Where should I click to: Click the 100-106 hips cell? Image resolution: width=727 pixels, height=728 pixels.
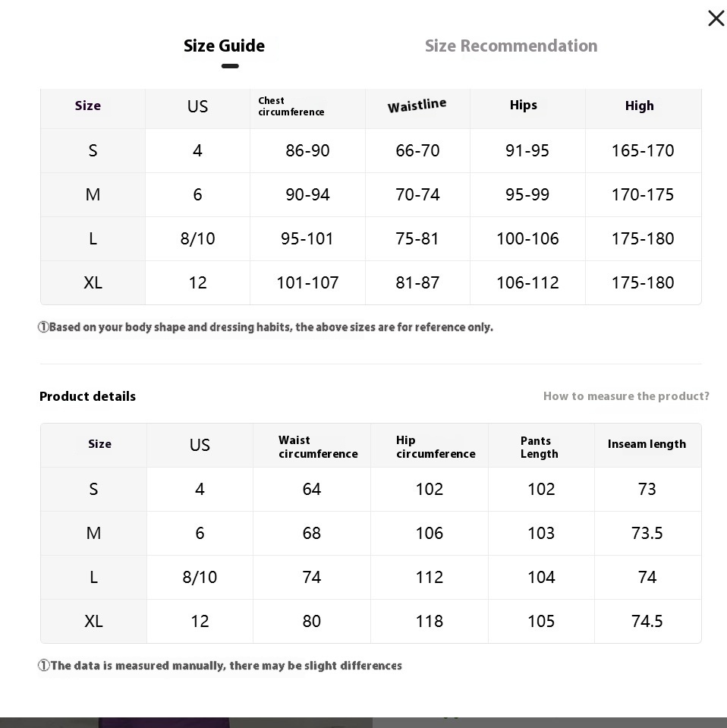coord(527,238)
